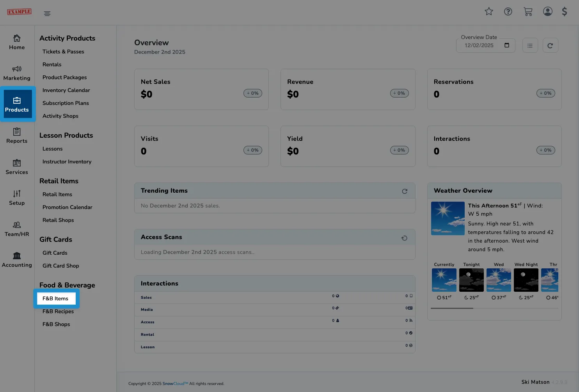Open F&B Shops menu item
579x392 pixels.
[x=56, y=324]
